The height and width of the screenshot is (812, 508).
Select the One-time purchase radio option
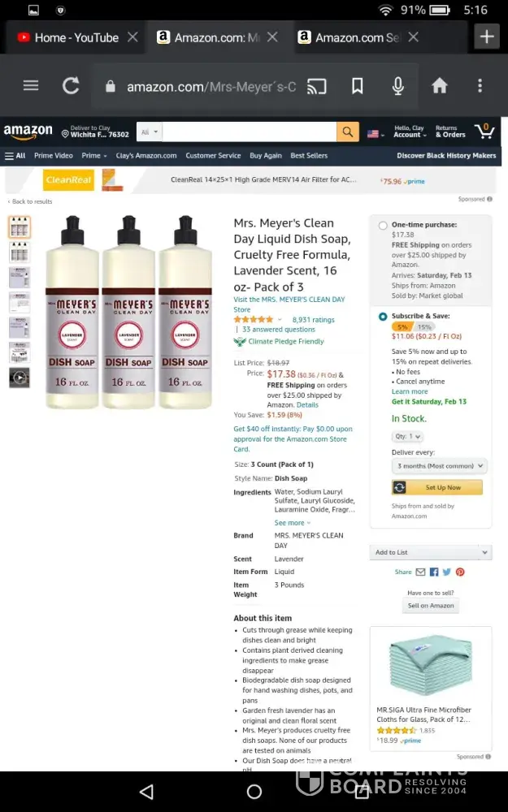[383, 225]
